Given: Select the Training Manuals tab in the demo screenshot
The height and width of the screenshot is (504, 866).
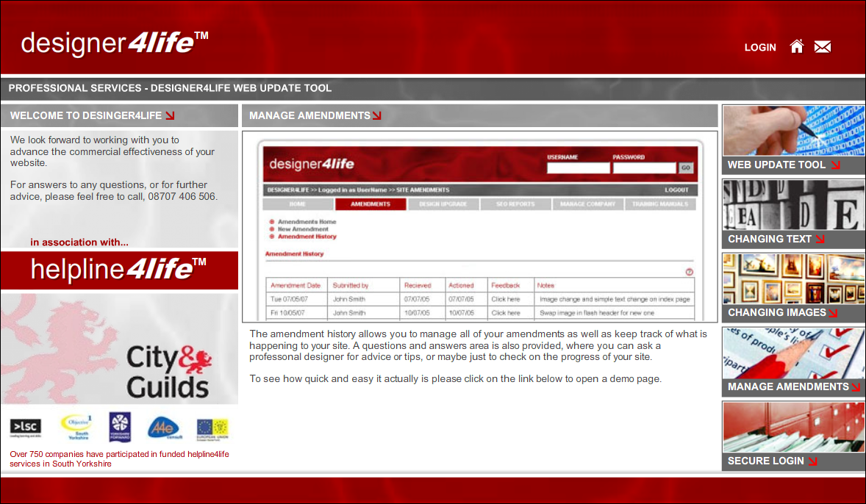Looking at the screenshot, I should (x=660, y=204).
